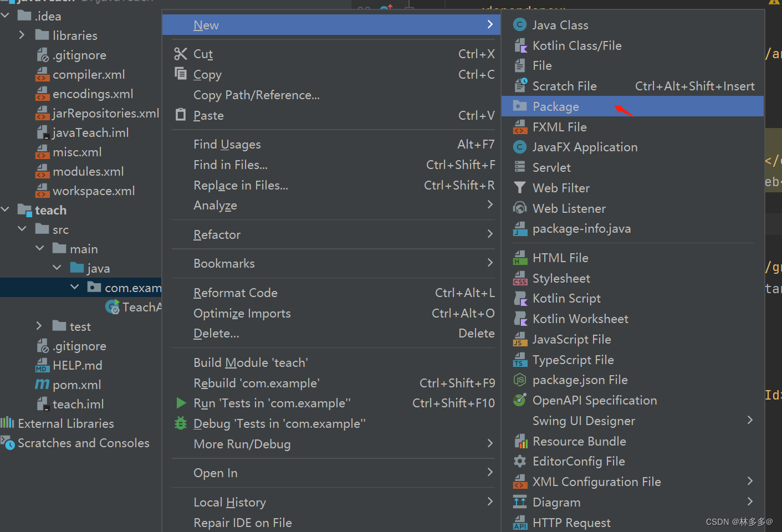The width and height of the screenshot is (782, 532).
Task: Open the Refactor submenu
Action: 217,234
